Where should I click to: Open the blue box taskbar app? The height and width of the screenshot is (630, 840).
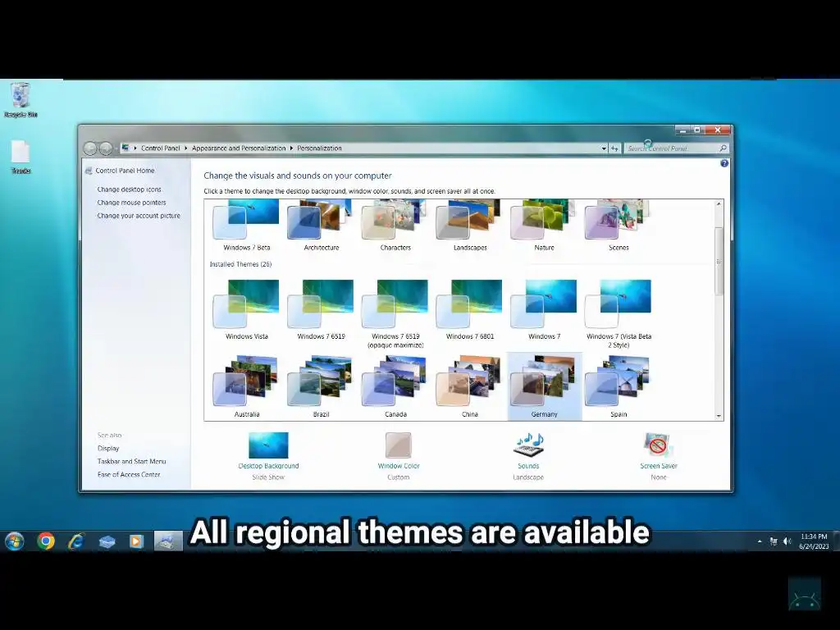107,542
